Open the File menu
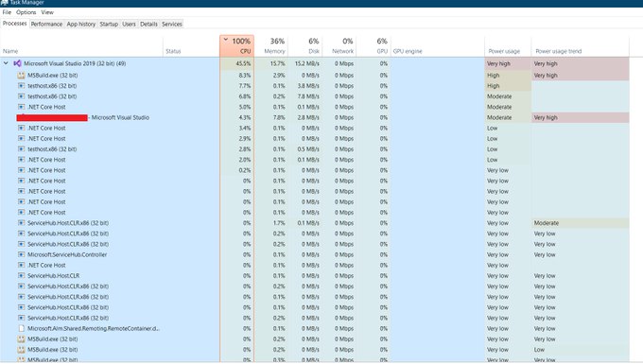The height and width of the screenshot is (364, 643). tap(7, 12)
